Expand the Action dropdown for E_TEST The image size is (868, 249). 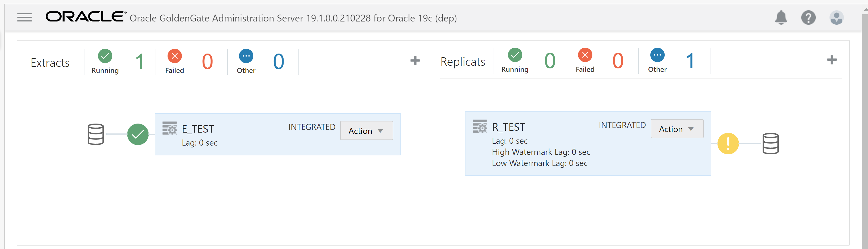366,130
